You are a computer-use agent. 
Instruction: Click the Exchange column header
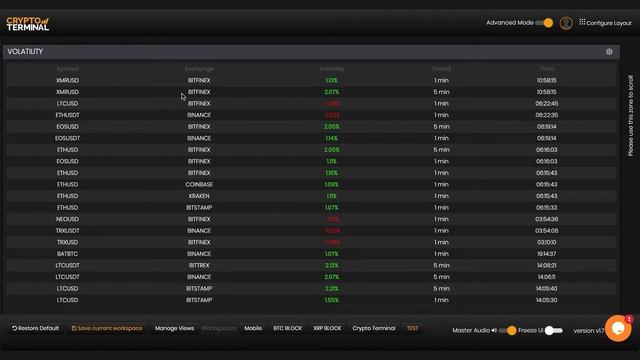coord(199,69)
